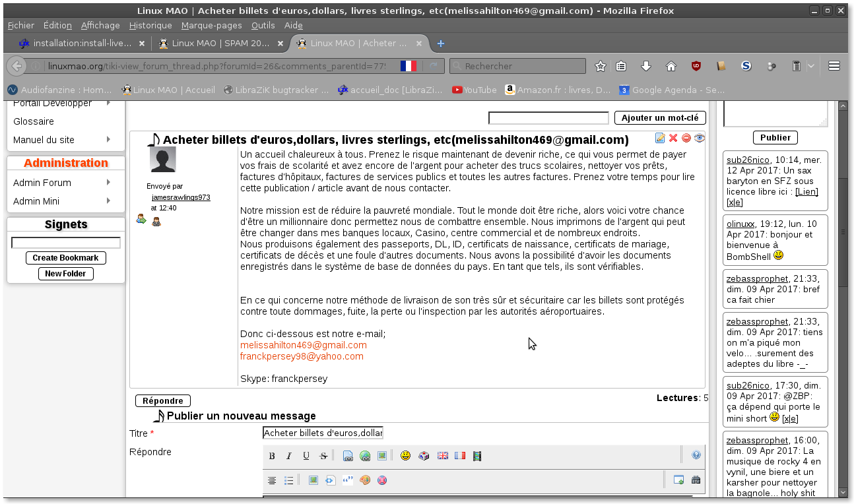Viewport: 854px width, 504px height.
Task: Apply italic formatting in the editor
Action: (x=288, y=456)
